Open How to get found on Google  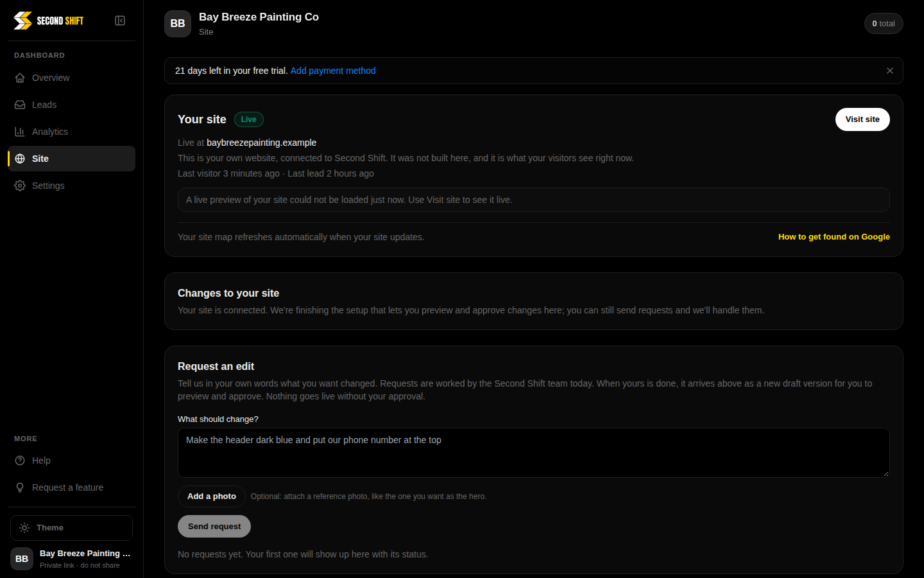tap(834, 237)
